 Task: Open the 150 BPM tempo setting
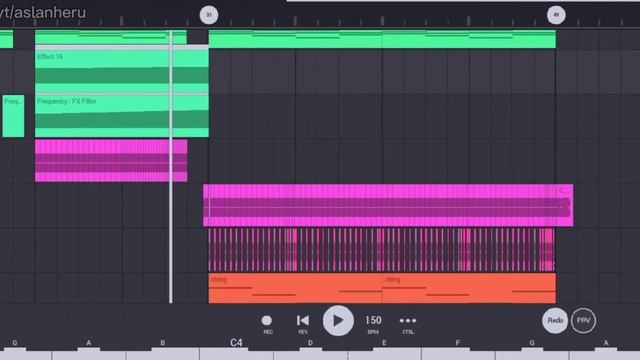tap(373, 324)
